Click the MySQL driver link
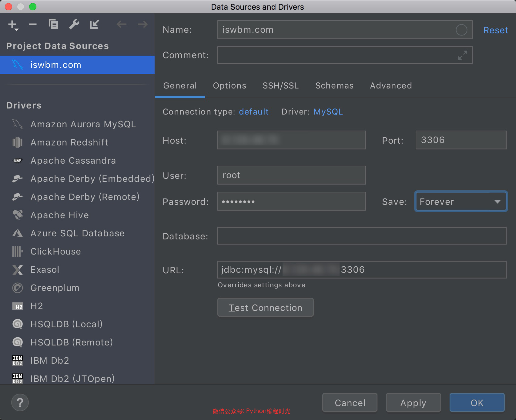 [x=328, y=112]
